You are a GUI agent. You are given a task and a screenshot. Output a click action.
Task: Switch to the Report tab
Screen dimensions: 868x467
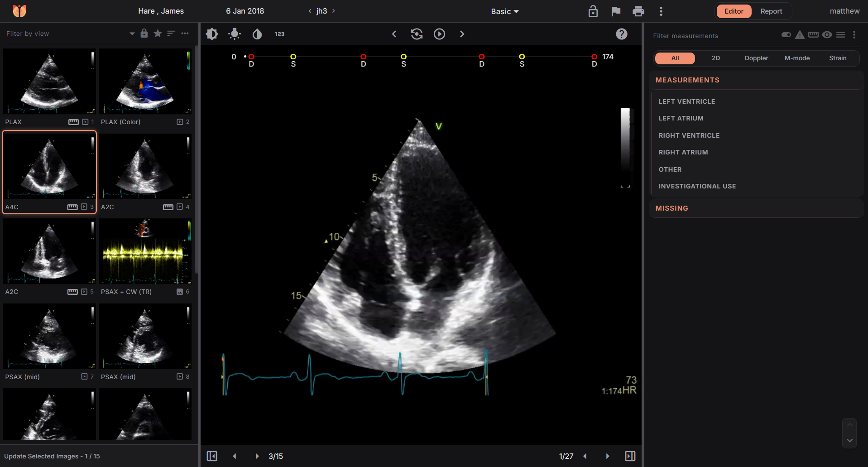pos(771,11)
